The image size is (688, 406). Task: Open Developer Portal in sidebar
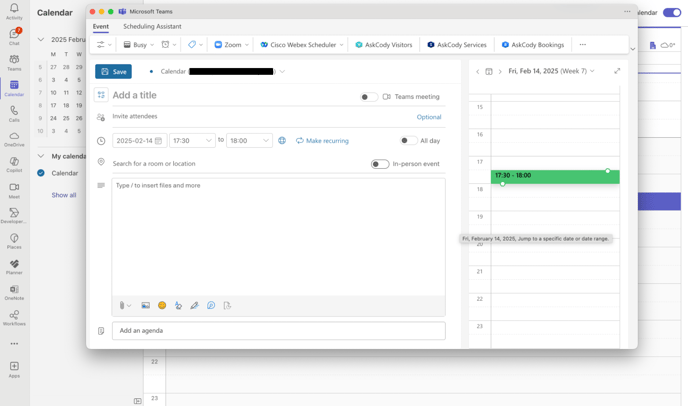click(x=14, y=216)
